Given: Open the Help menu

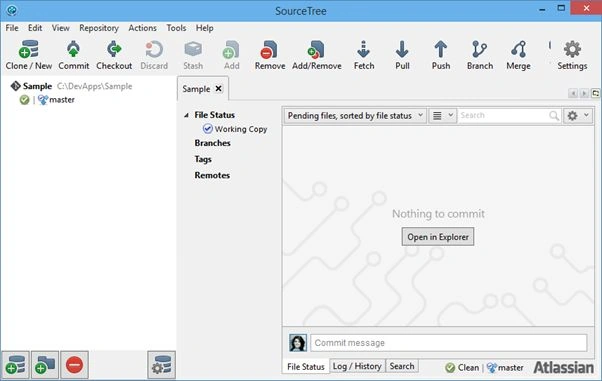Looking at the screenshot, I should pos(205,28).
